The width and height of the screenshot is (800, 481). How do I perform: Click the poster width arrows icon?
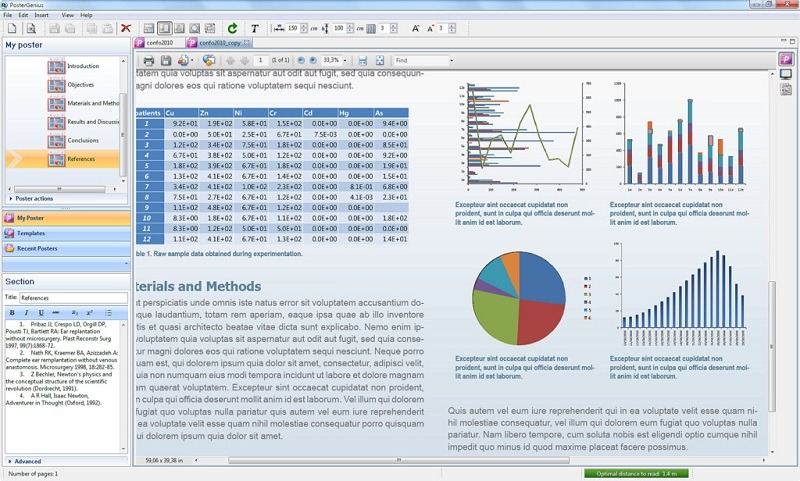279,29
